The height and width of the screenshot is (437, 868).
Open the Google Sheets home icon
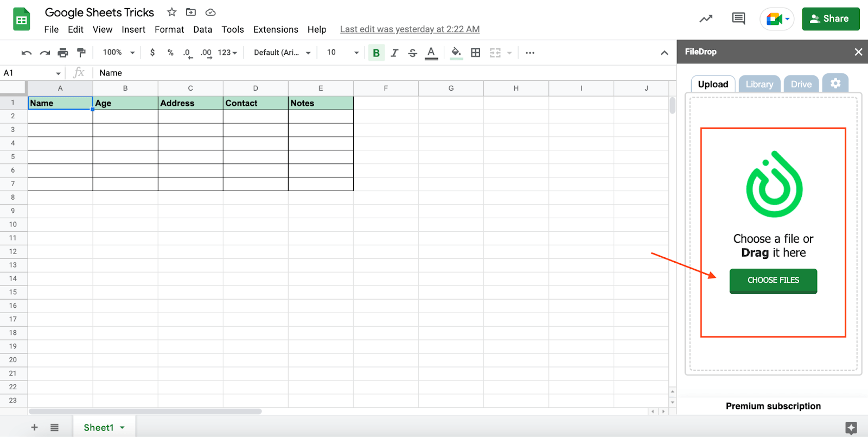[x=22, y=20]
